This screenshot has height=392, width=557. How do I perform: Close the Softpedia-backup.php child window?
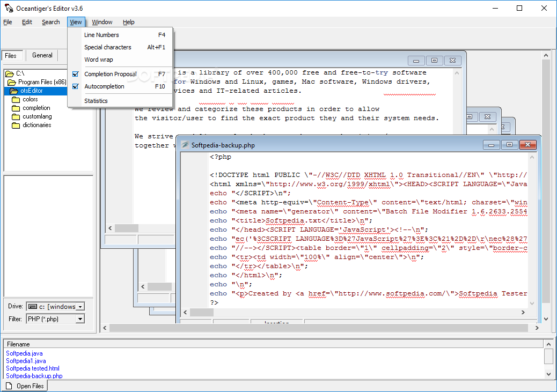528,144
